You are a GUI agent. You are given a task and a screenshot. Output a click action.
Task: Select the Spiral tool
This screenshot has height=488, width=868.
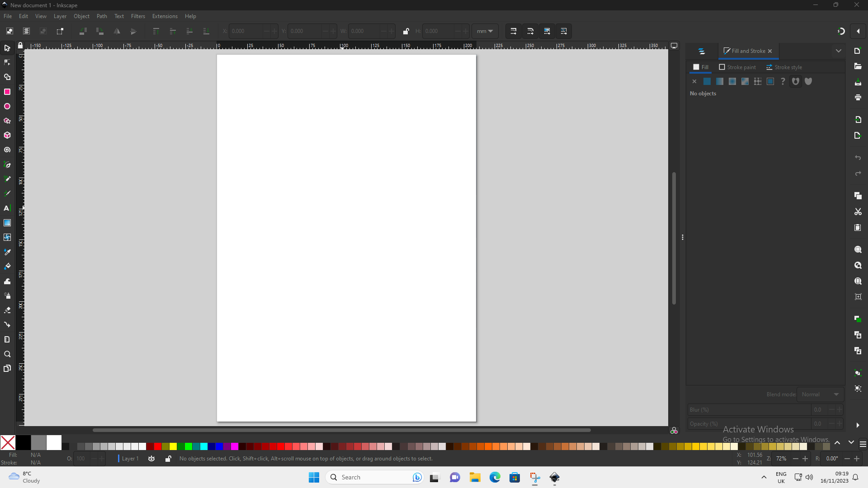(x=7, y=150)
